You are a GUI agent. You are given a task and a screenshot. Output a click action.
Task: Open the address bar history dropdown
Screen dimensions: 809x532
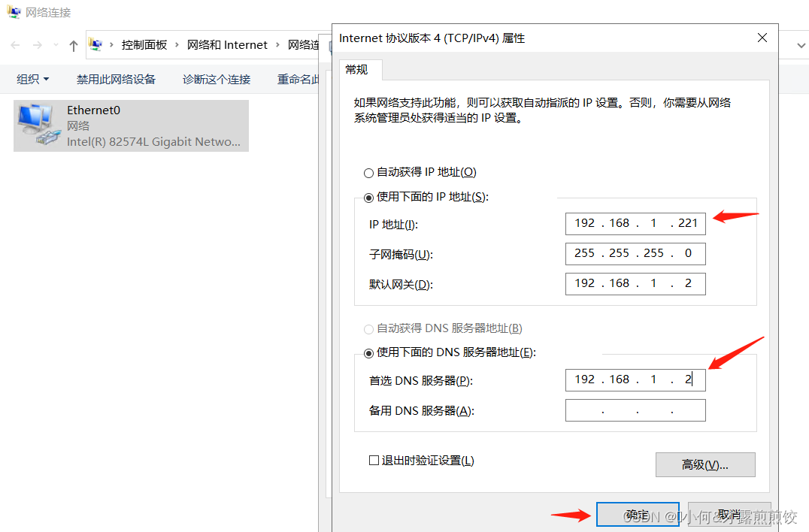point(801,45)
